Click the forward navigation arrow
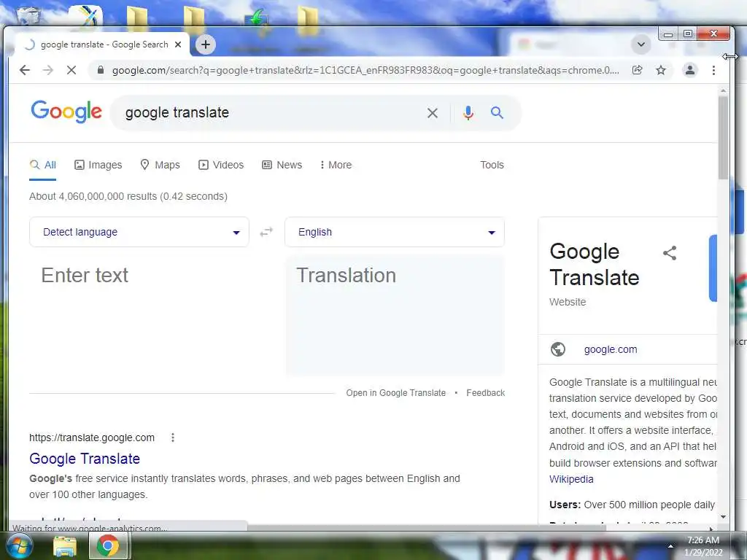The image size is (747, 560). pyautogui.click(x=48, y=71)
